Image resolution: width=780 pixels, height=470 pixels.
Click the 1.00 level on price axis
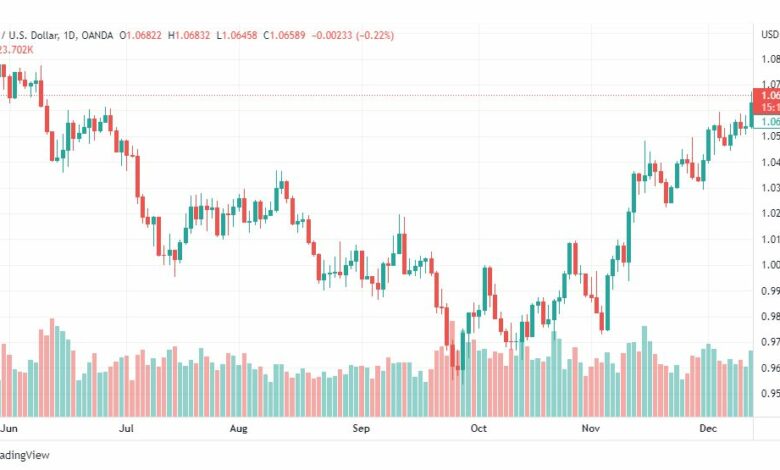pyautogui.click(x=771, y=265)
